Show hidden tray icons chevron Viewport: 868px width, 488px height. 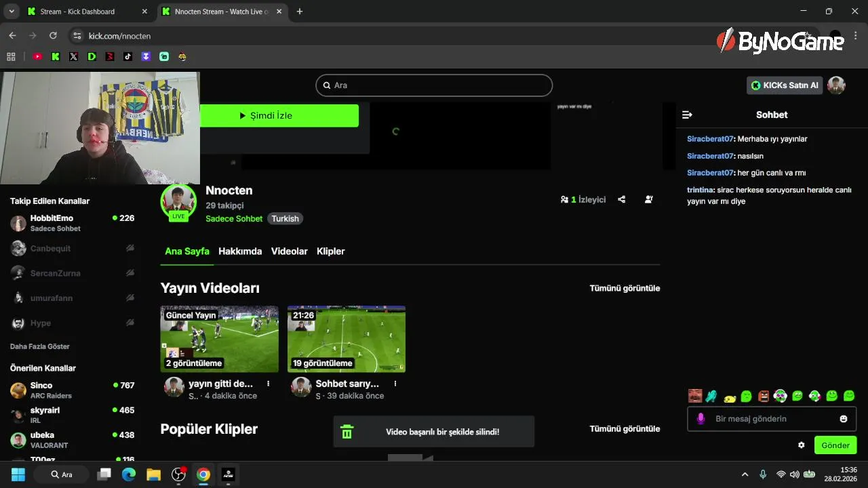click(745, 474)
